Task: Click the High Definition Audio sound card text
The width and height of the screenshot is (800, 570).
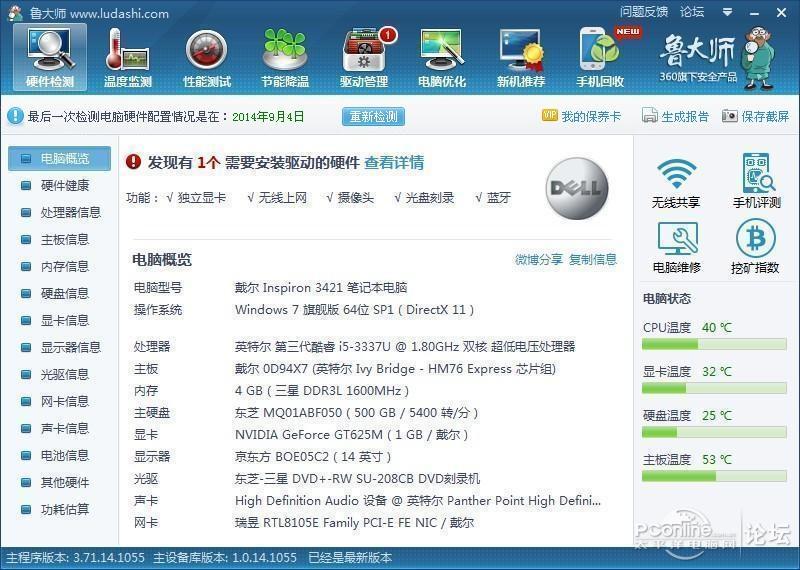Action: (x=418, y=501)
